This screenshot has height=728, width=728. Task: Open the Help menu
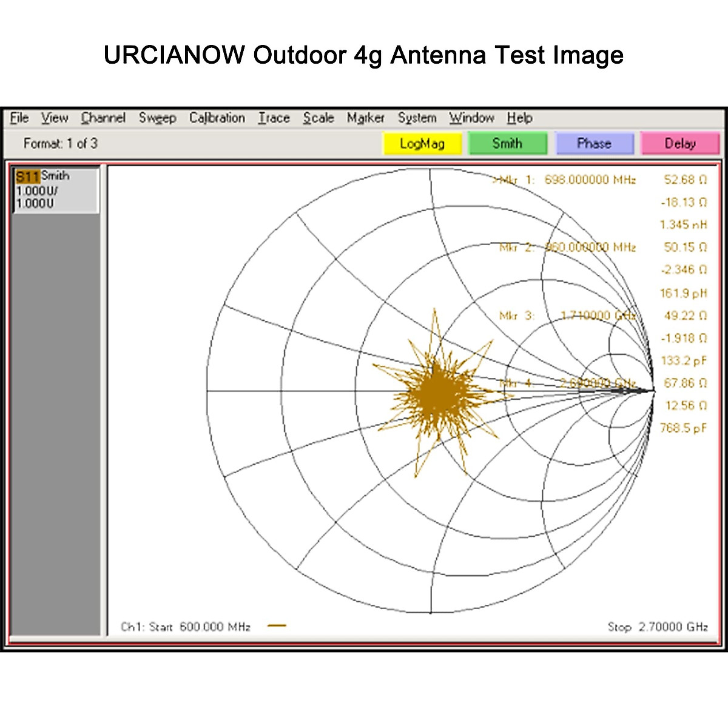coord(519,118)
